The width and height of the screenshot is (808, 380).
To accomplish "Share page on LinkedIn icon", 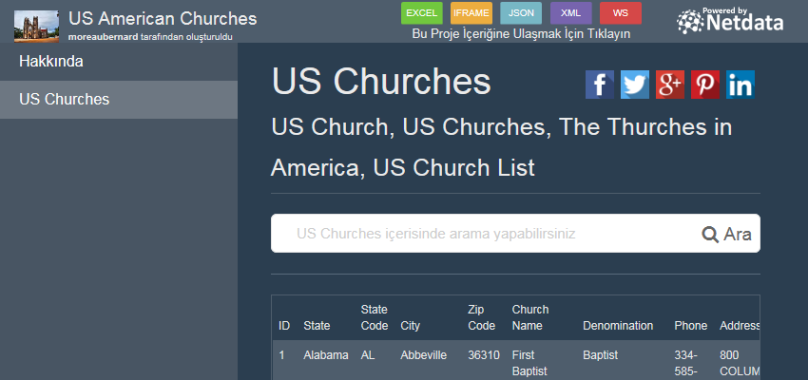I will pos(740,85).
